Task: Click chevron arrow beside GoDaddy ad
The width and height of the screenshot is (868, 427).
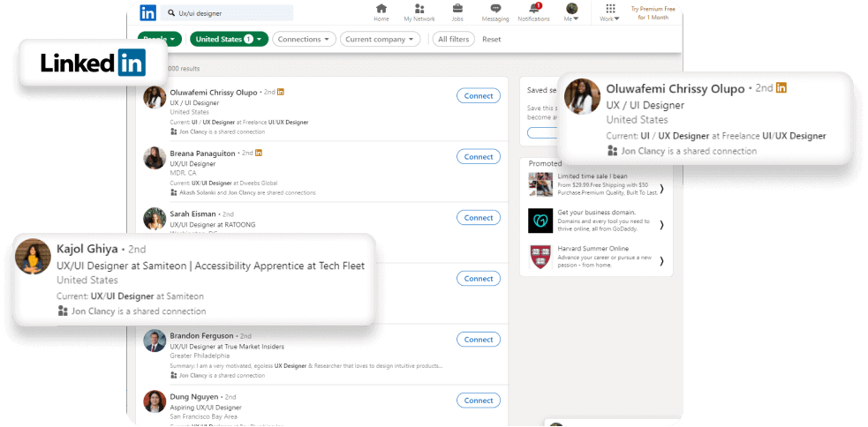Action: 662,225
